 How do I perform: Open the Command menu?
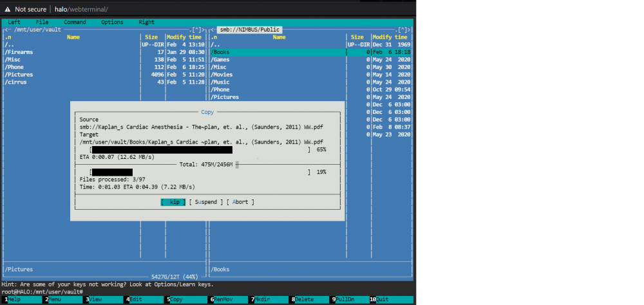[75, 22]
